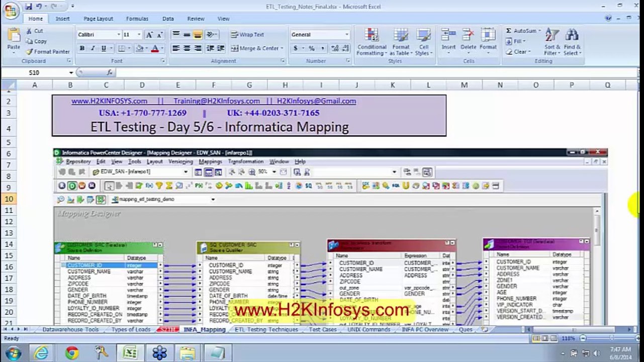Open the Insert ribbon tab
Viewport: 644px width, 362px height.
coord(63,19)
